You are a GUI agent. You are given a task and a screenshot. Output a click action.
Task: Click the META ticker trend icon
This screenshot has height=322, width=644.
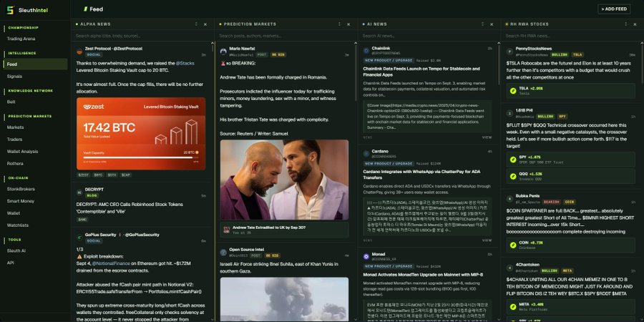[513, 306]
